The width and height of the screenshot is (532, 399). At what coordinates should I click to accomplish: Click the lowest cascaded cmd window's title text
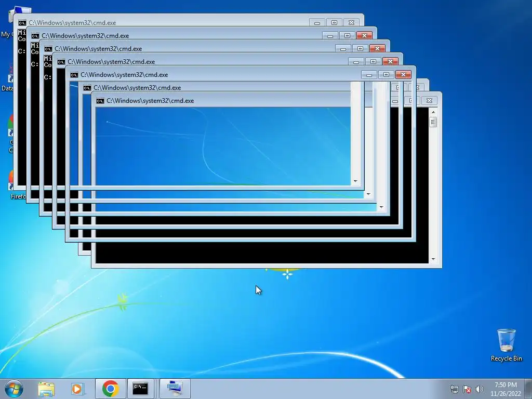tap(150, 101)
